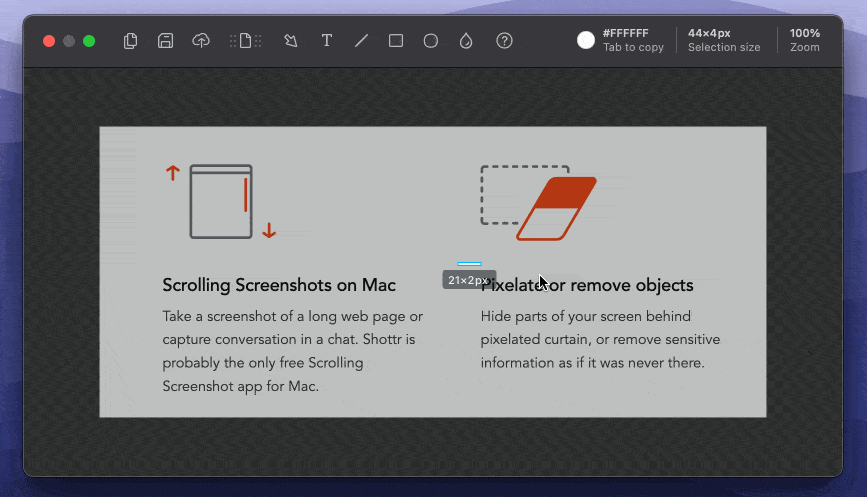Image resolution: width=867 pixels, height=497 pixels.
Task: Click the 100% Zoom indicator
Action: click(x=804, y=40)
